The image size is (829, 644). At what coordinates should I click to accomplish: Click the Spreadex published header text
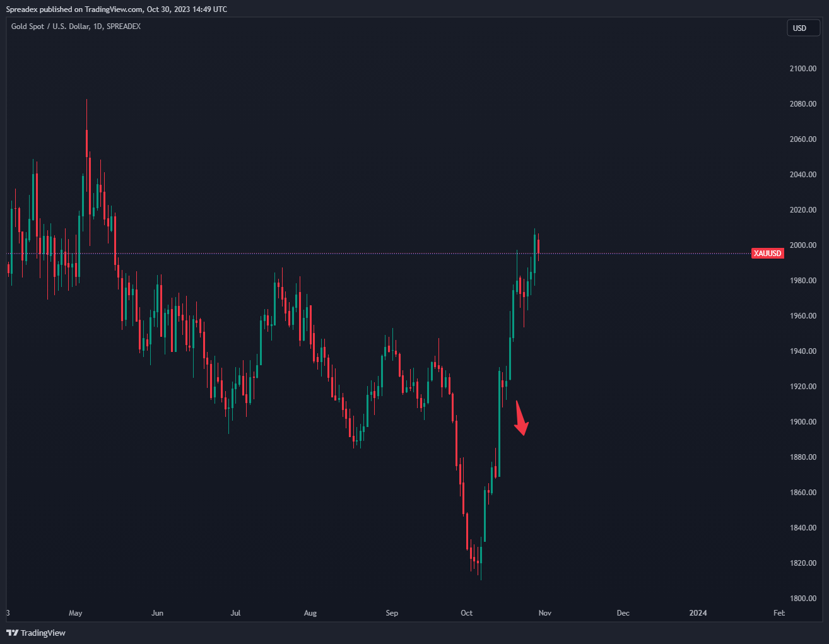pyautogui.click(x=117, y=9)
